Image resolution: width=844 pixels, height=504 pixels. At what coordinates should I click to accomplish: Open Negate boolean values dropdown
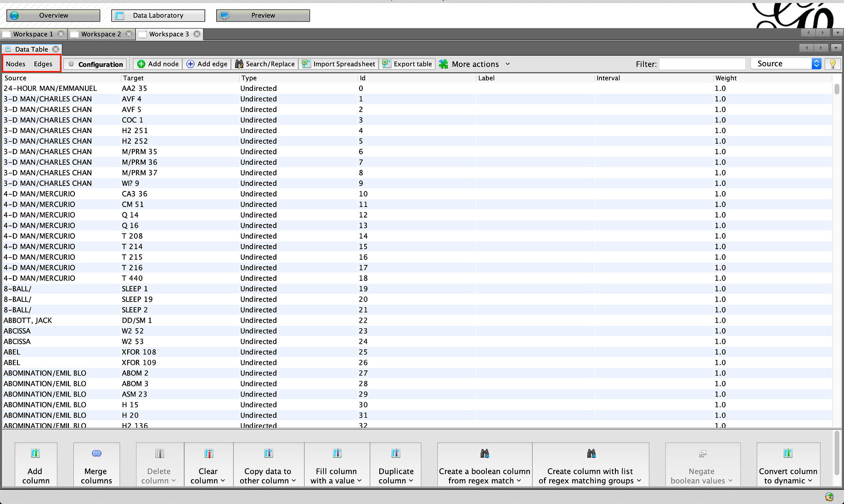703,465
